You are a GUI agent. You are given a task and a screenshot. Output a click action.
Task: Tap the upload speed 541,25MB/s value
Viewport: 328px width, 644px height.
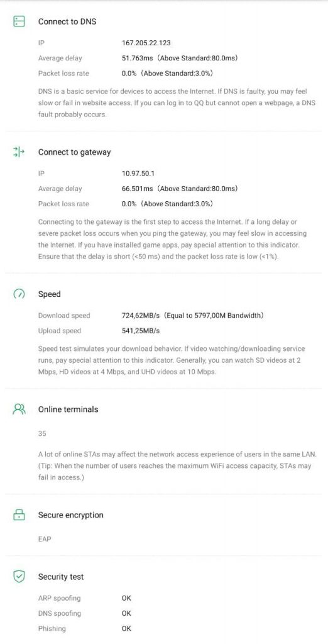pos(141,331)
